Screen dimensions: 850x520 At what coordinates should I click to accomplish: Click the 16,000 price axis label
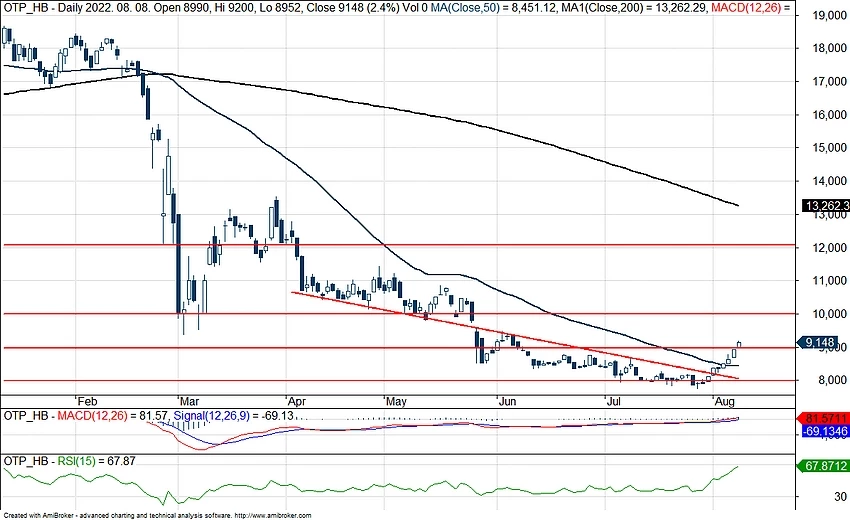point(829,114)
